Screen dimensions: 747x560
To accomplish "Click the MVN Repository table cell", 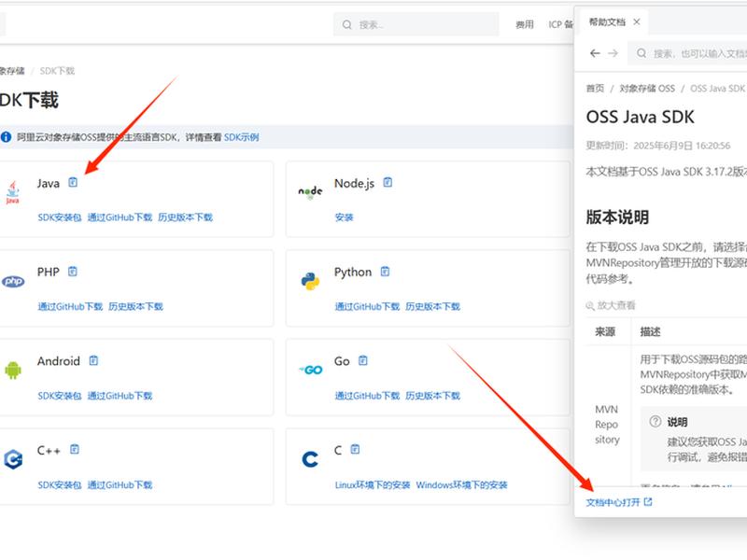I will pos(607,425).
